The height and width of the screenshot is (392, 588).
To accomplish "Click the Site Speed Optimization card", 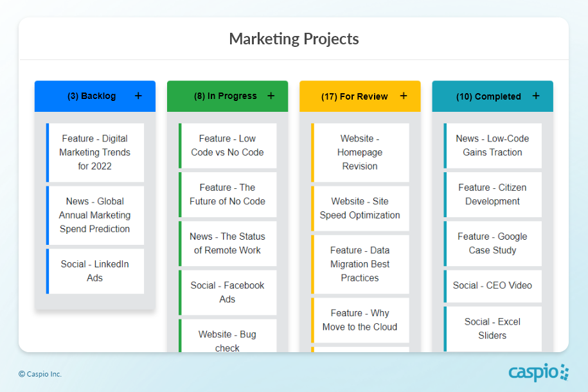I will pyautogui.click(x=360, y=208).
